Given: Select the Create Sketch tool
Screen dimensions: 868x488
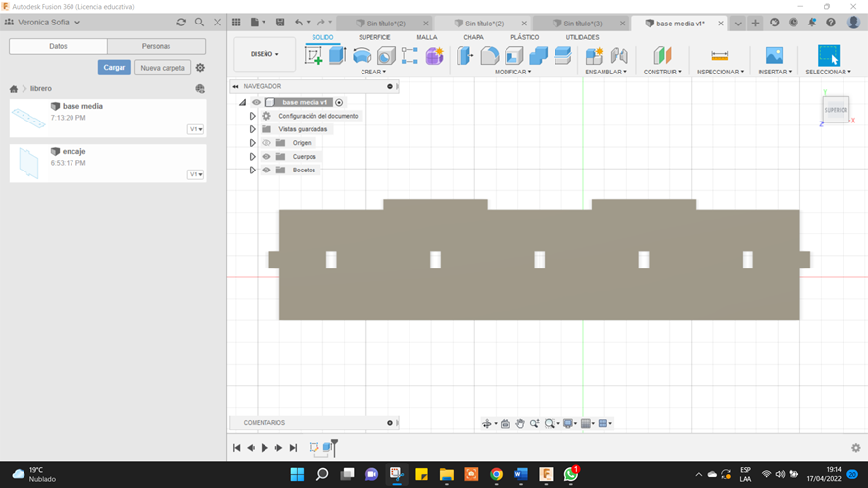Looking at the screenshot, I should [313, 56].
